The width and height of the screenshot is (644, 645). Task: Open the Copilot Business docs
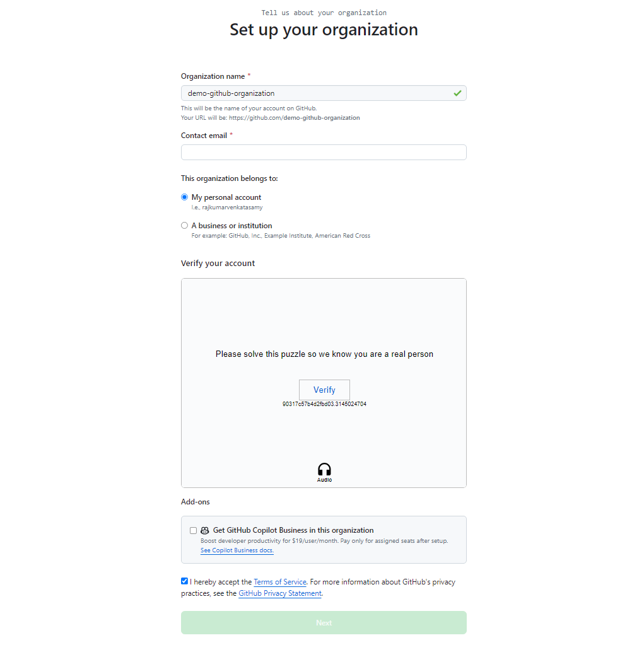point(237,550)
